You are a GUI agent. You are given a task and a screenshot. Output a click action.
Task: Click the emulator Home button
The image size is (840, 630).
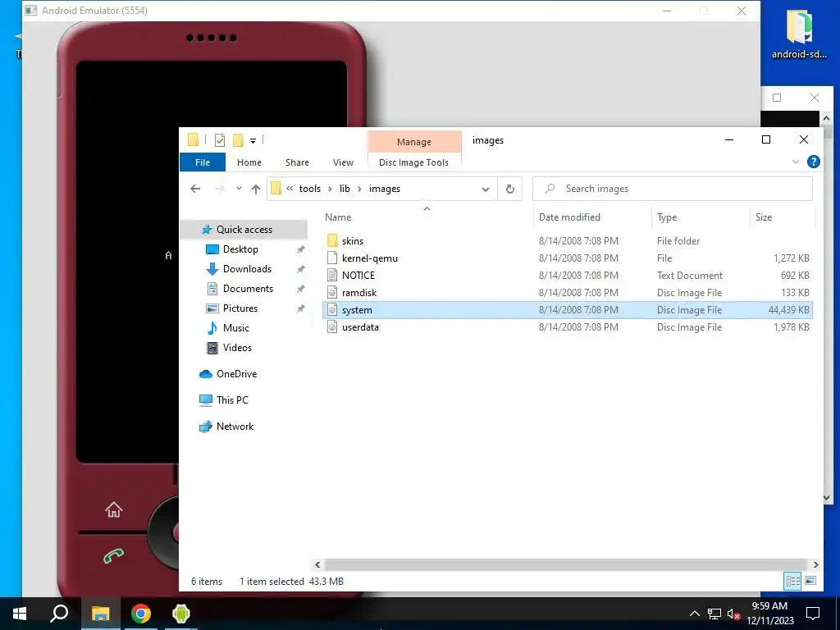[x=113, y=509]
